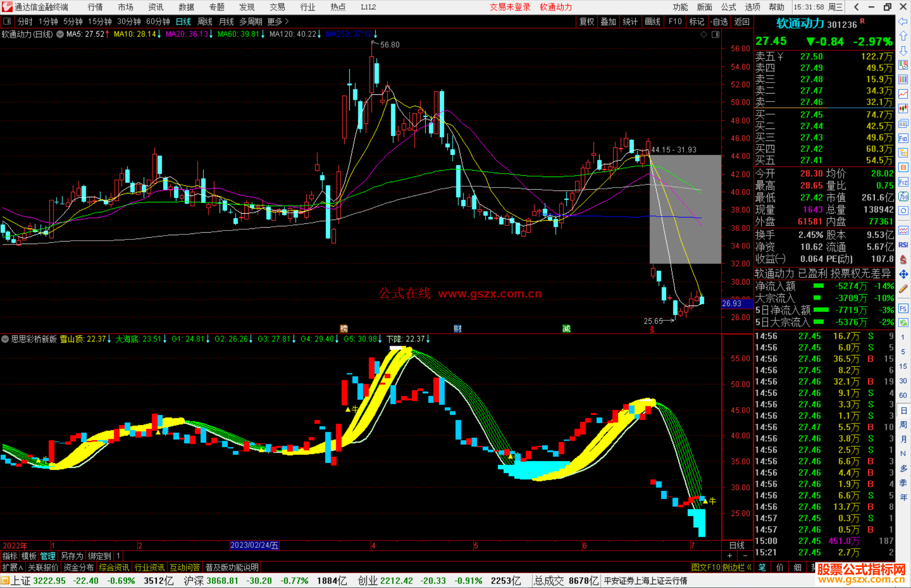The height and width of the screenshot is (588, 911).
Task: Click the blue four-way move arrows icon
Action: point(903,274)
